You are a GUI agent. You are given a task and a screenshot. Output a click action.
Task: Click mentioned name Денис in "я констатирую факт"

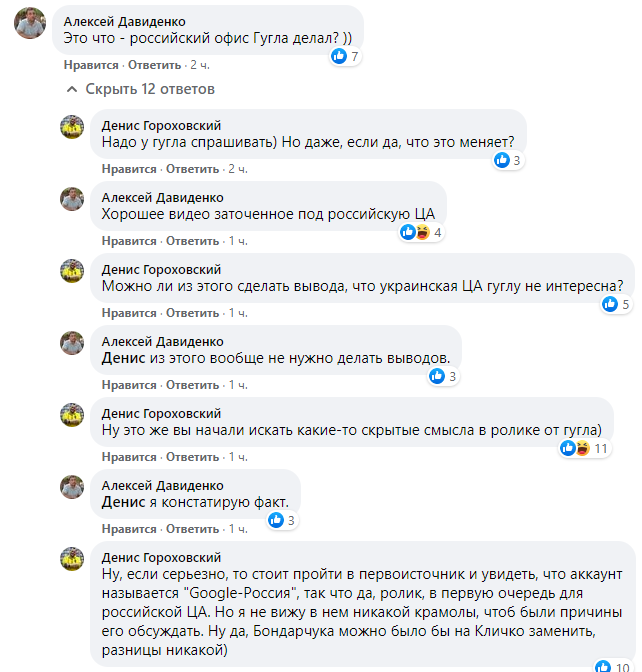pos(124,502)
